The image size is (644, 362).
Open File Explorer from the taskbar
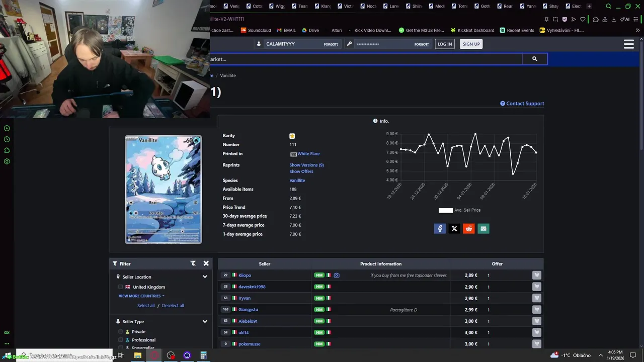[x=137, y=355]
